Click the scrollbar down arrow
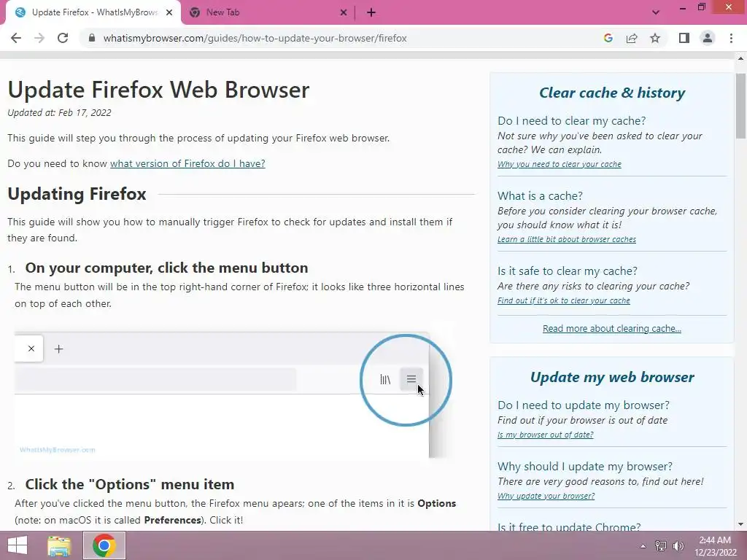Image resolution: width=747 pixels, height=560 pixels. [x=740, y=525]
